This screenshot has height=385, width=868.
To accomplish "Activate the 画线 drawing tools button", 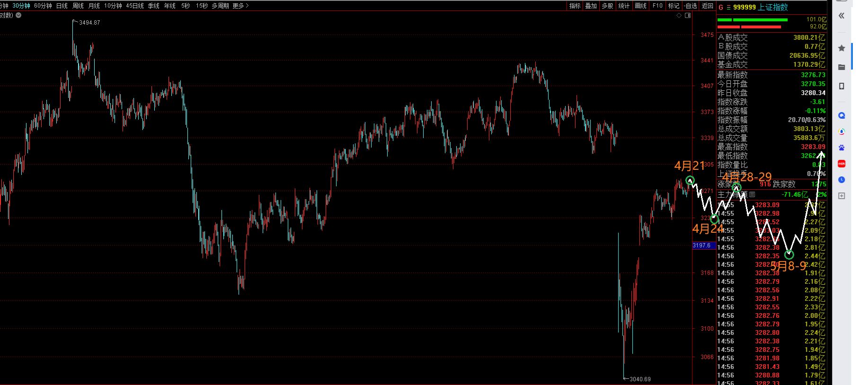I will [641, 6].
